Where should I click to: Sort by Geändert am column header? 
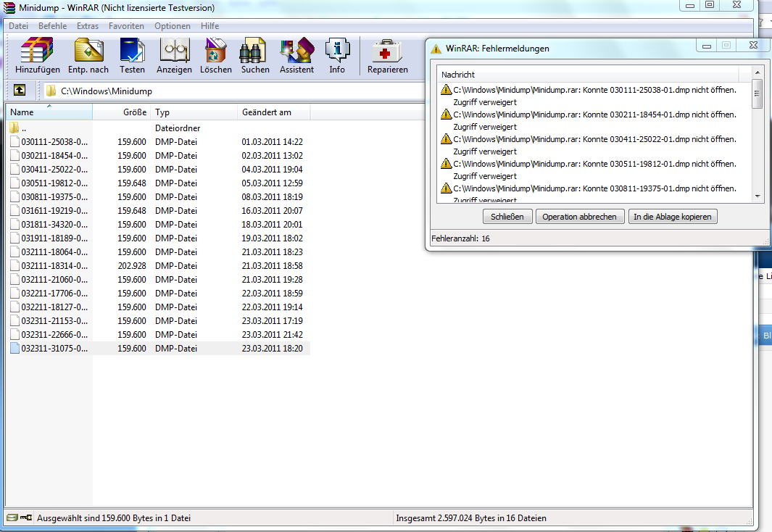[274, 112]
